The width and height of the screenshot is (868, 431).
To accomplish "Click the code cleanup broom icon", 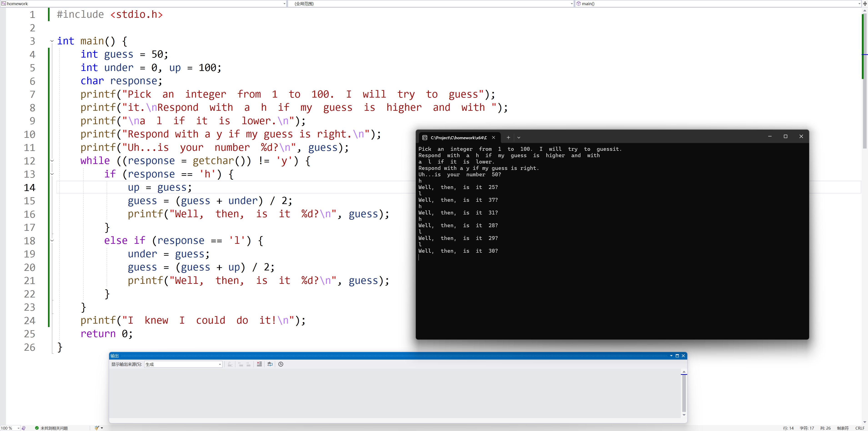I will coord(97,428).
